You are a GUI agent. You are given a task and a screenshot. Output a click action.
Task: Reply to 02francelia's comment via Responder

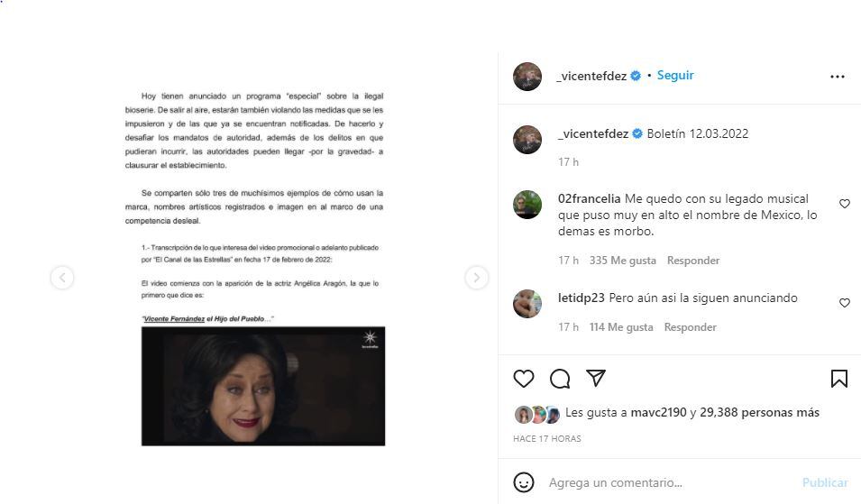tap(693, 261)
